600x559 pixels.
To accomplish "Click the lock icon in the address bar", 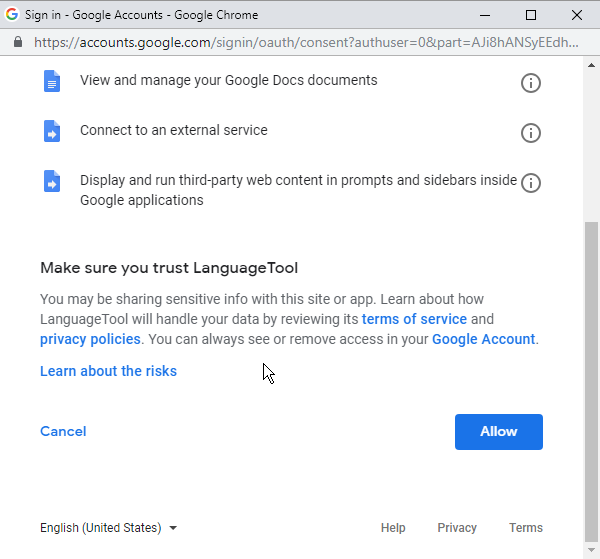I will (x=18, y=42).
